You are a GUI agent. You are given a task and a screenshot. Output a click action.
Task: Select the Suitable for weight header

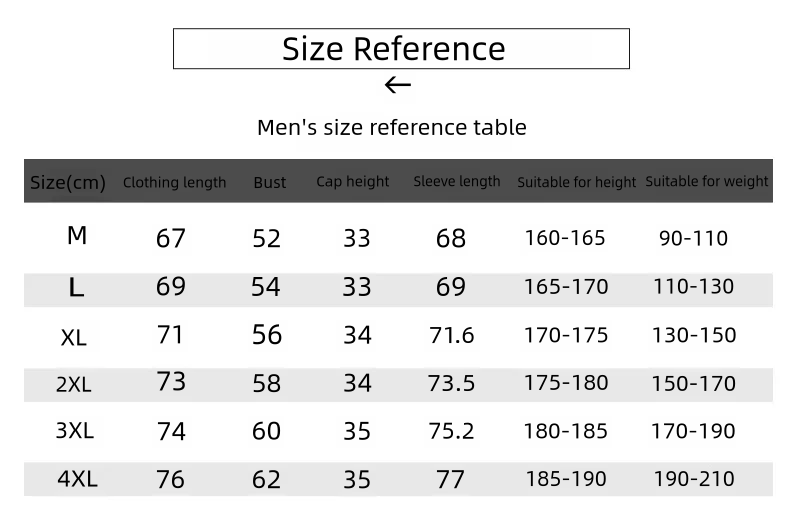tap(707, 181)
